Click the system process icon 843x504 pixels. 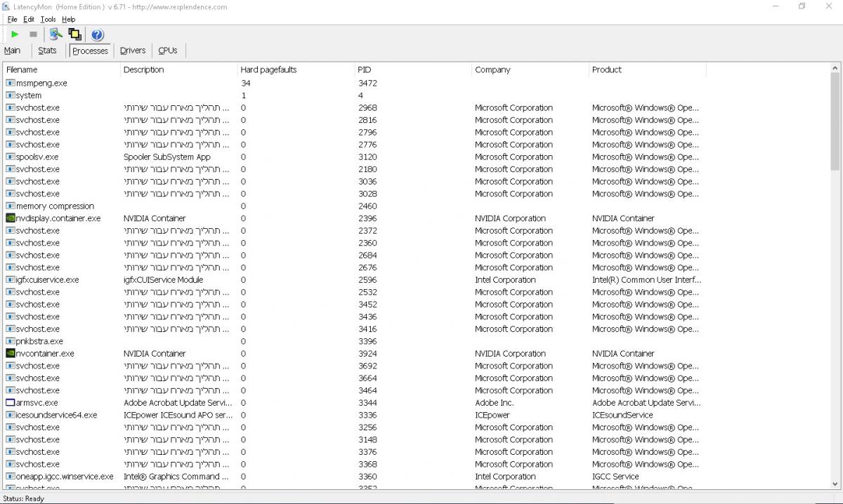(x=10, y=95)
